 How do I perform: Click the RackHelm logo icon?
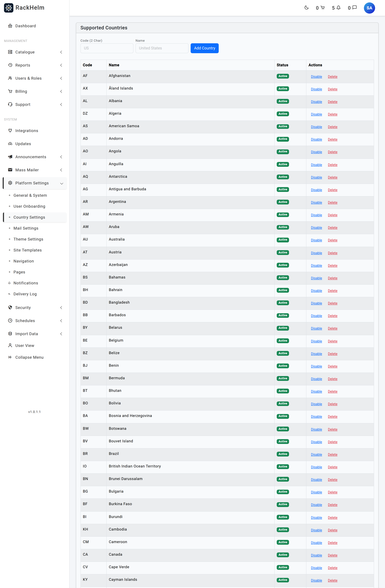pos(9,8)
